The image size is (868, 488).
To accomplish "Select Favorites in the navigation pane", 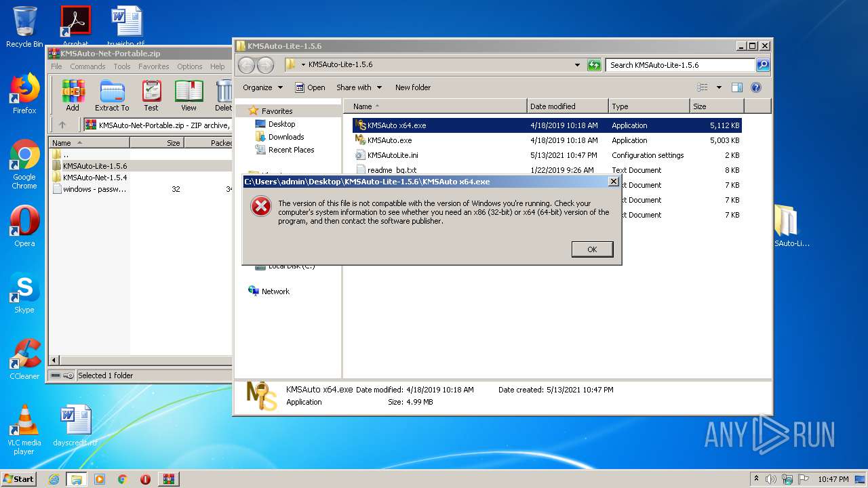I will point(271,111).
